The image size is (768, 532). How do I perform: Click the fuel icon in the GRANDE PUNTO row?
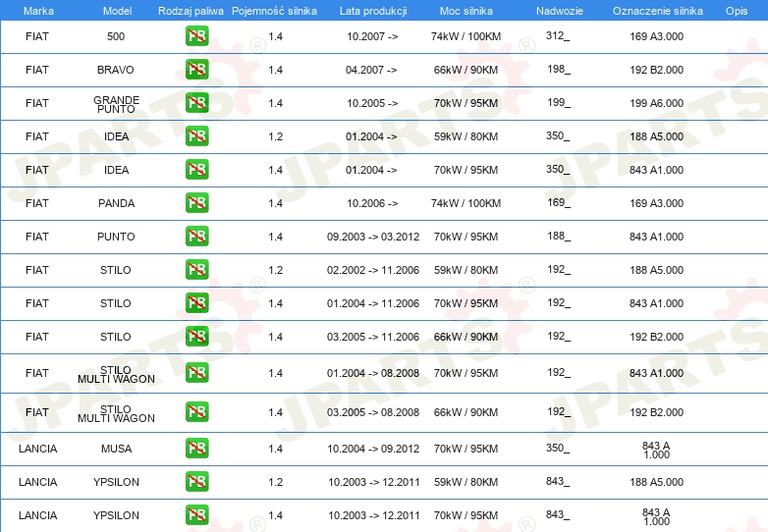click(196, 103)
